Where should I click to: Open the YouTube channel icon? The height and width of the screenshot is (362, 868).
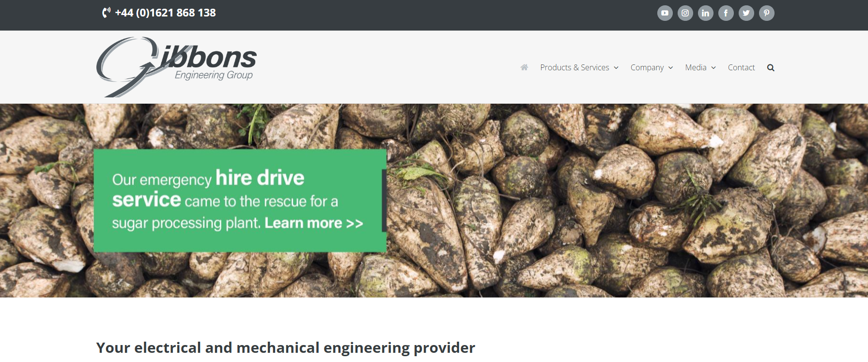[665, 13]
